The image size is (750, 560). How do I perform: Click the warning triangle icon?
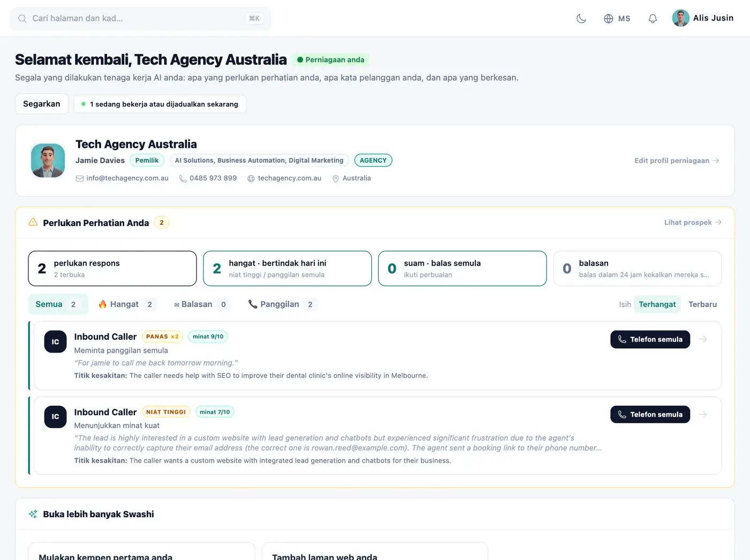click(33, 222)
